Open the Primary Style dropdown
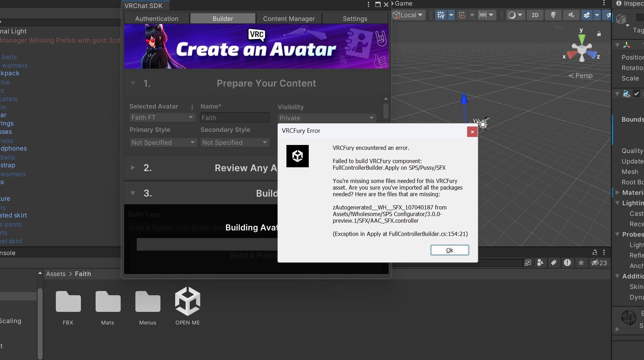 [163, 143]
